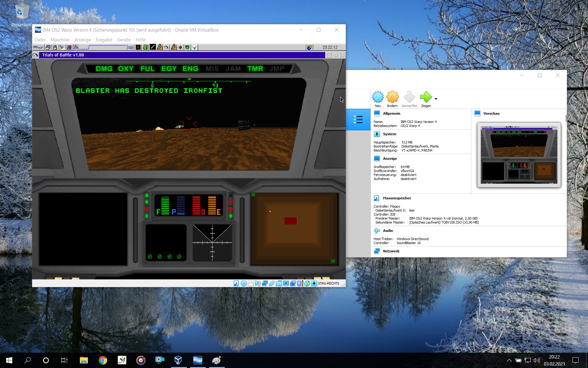Screen dimensions: 588x368
Task: Click the hard disk activity icon in VM status bar
Action: pos(236,283)
